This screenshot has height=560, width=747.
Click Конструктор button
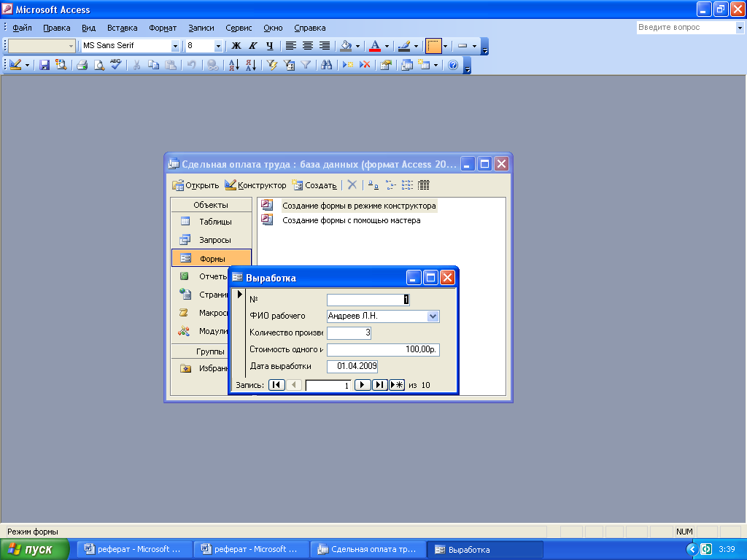click(255, 185)
